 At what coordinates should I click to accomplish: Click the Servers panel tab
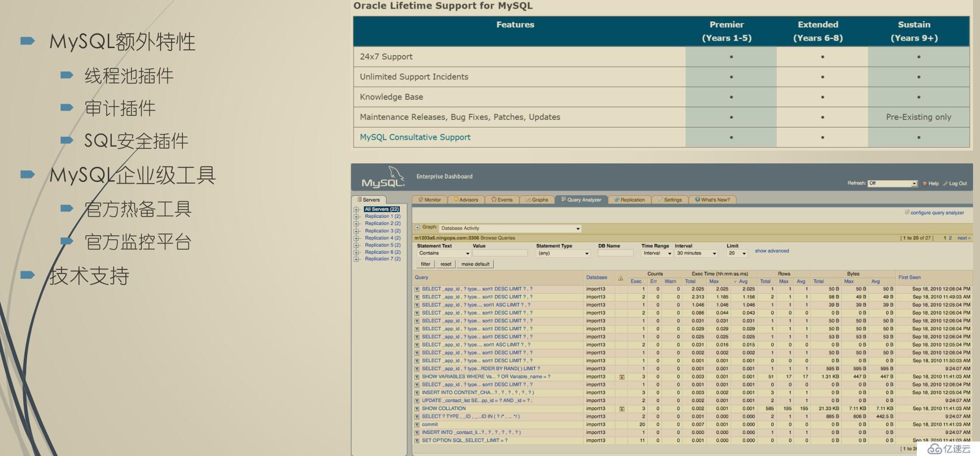point(369,200)
